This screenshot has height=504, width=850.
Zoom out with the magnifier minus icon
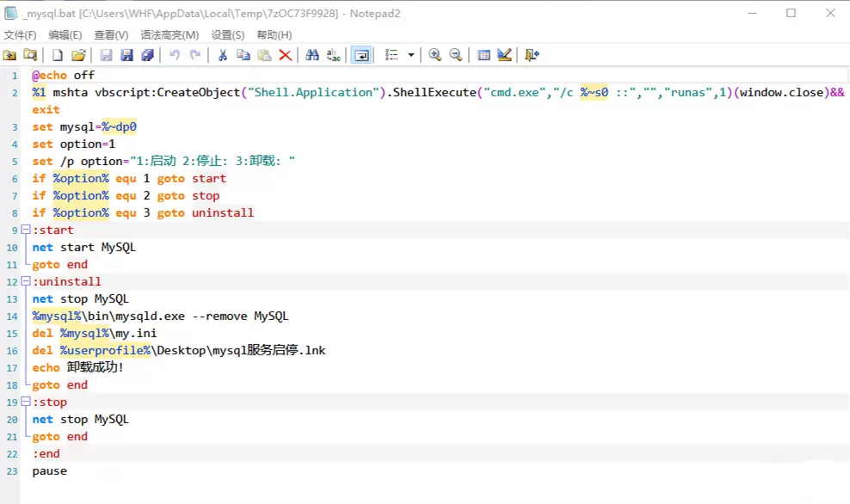(456, 55)
